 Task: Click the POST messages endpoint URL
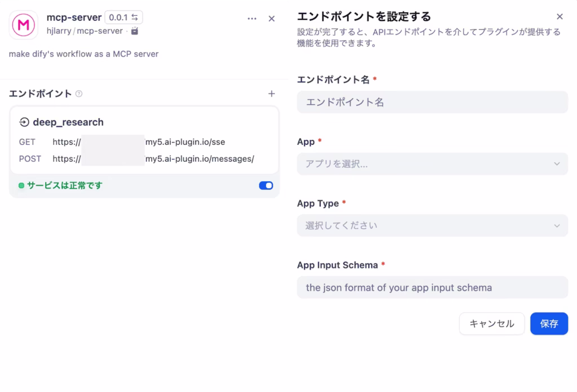[153, 159]
